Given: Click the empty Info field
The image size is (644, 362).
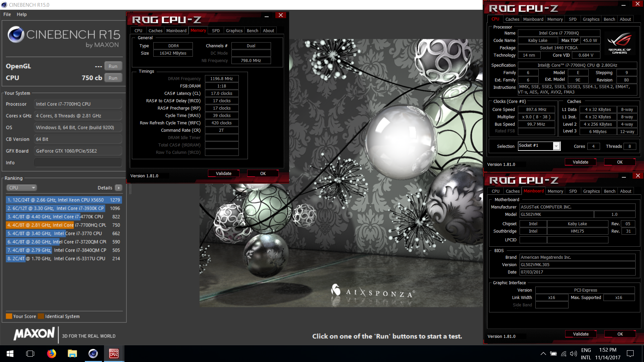Looking at the screenshot, I should coord(78,163).
